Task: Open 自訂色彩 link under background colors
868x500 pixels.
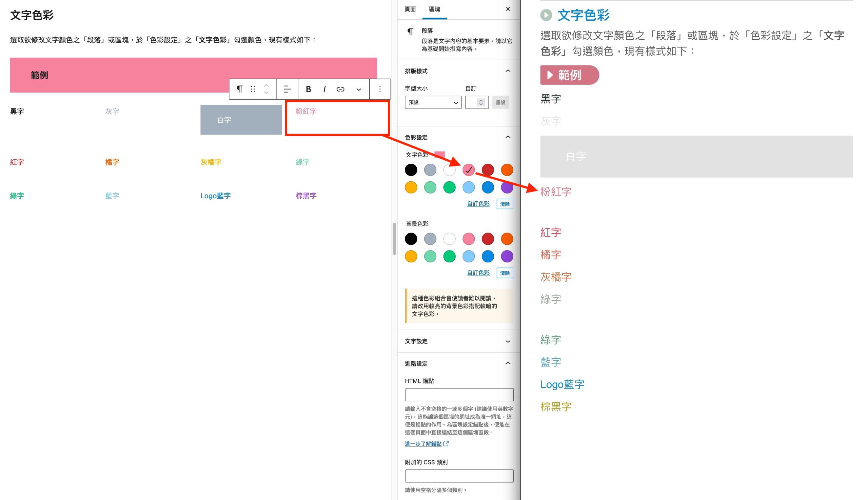Action: tap(478, 273)
